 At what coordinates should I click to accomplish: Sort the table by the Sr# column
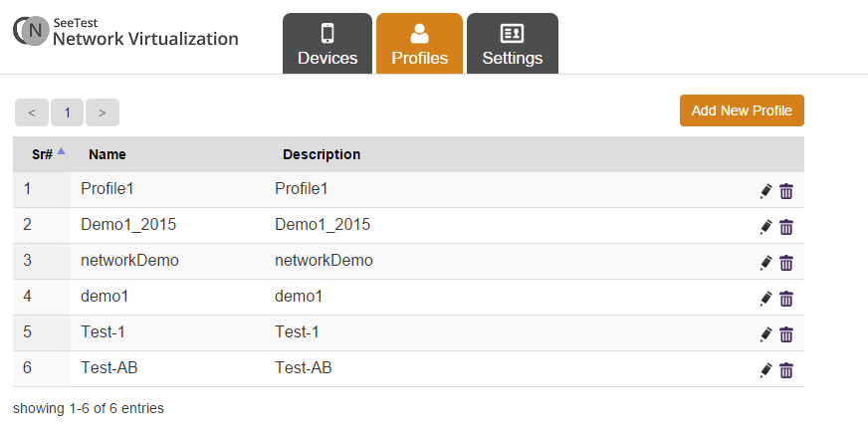click(x=43, y=154)
